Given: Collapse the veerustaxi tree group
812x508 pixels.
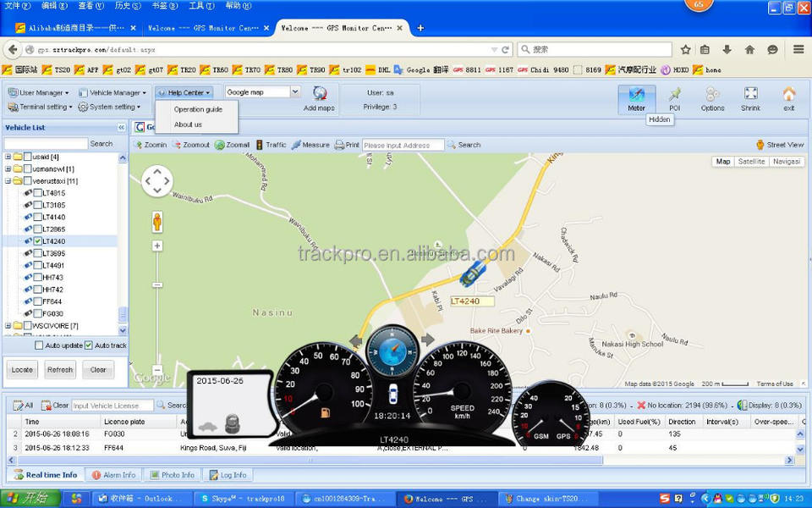Looking at the screenshot, I should (8, 181).
